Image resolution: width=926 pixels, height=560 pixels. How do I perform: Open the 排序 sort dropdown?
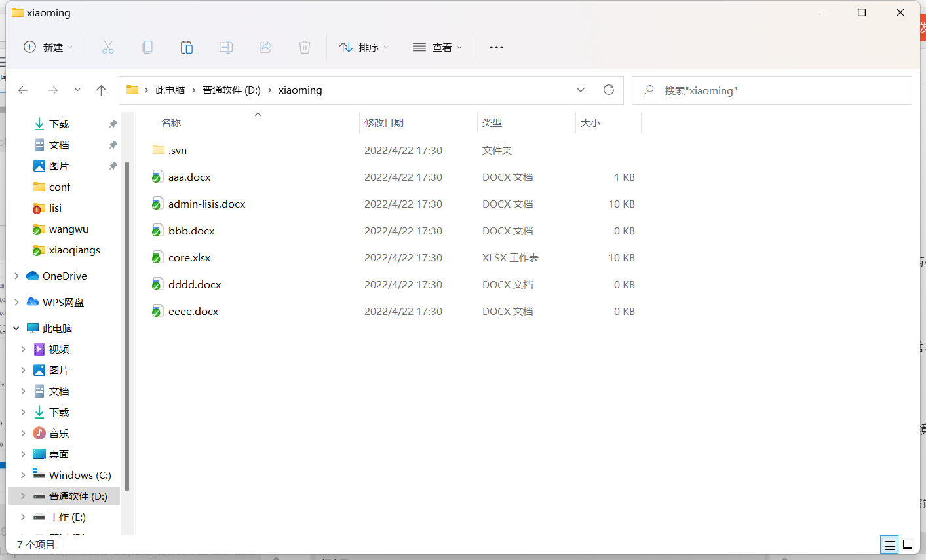point(364,47)
